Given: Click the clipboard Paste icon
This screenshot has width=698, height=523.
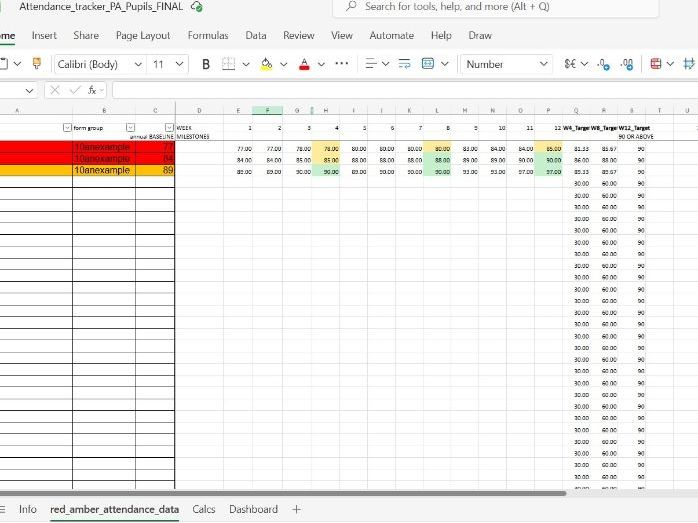Looking at the screenshot, I should [x=3, y=64].
